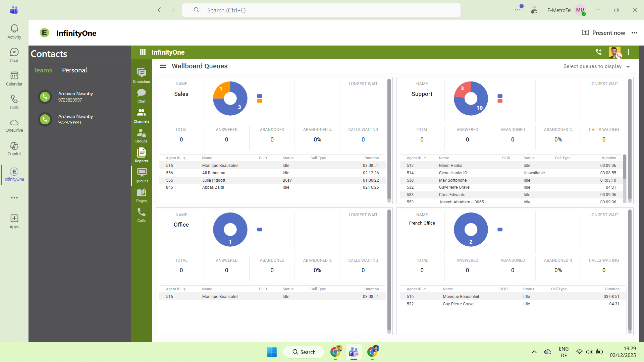The width and height of the screenshot is (644, 362).
Task: Open Channels in InfinityOne navigation
Action: 142,116
